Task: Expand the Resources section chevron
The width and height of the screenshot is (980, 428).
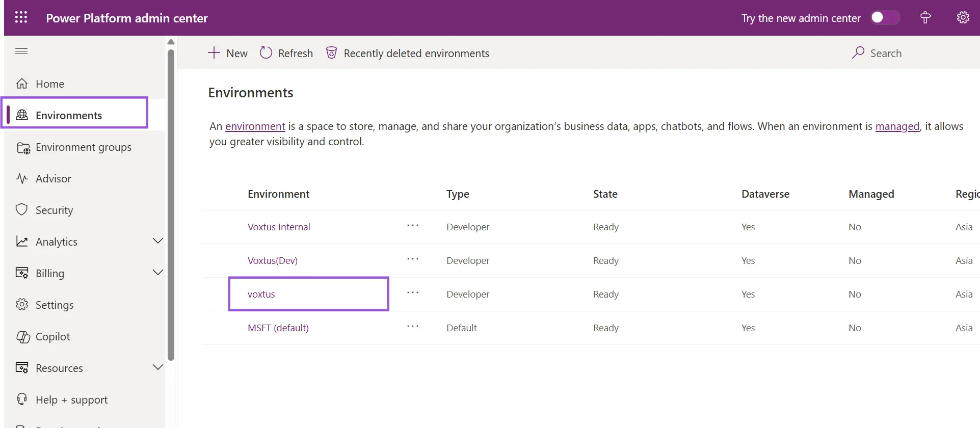Action: pos(158,367)
